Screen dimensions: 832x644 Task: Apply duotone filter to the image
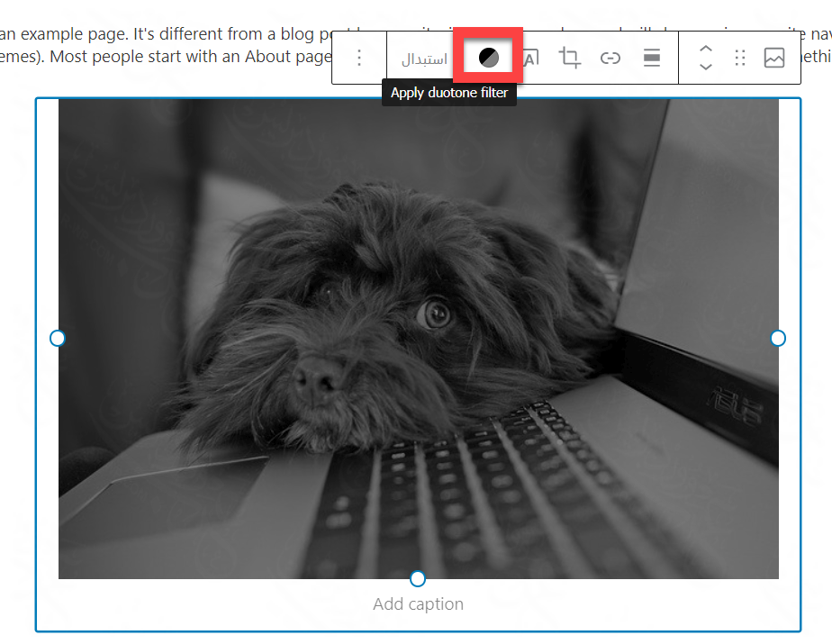tap(489, 58)
